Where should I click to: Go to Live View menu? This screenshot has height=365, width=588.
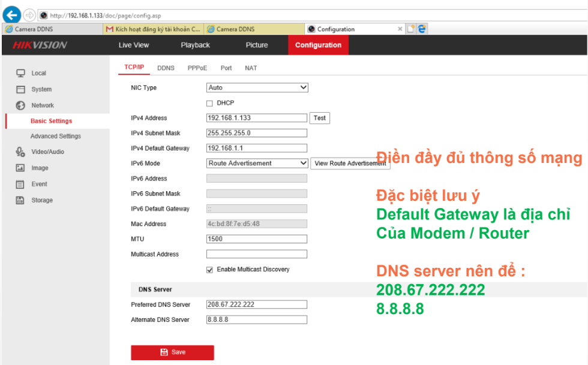click(134, 45)
